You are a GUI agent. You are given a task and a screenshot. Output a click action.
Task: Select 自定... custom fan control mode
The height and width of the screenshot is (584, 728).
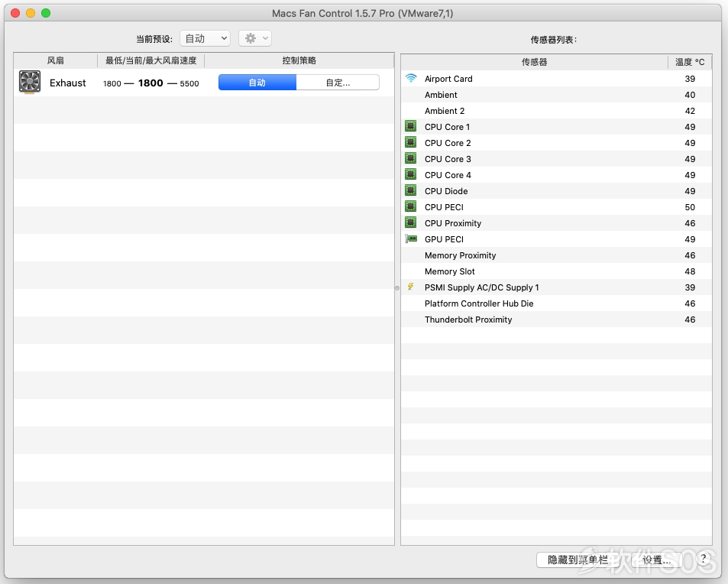tap(338, 83)
